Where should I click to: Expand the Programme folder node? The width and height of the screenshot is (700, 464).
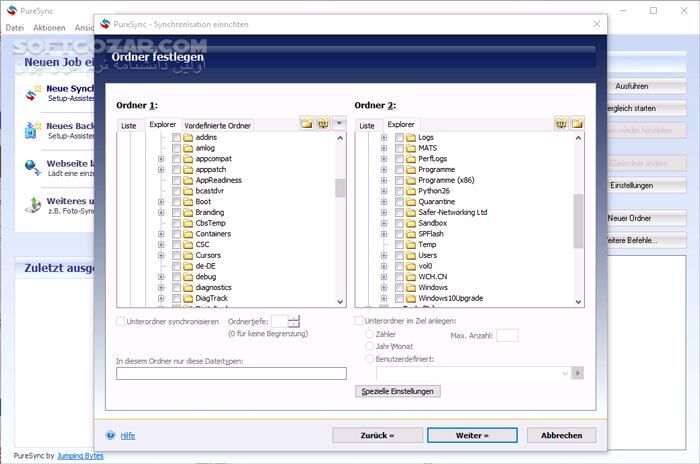(384, 169)
